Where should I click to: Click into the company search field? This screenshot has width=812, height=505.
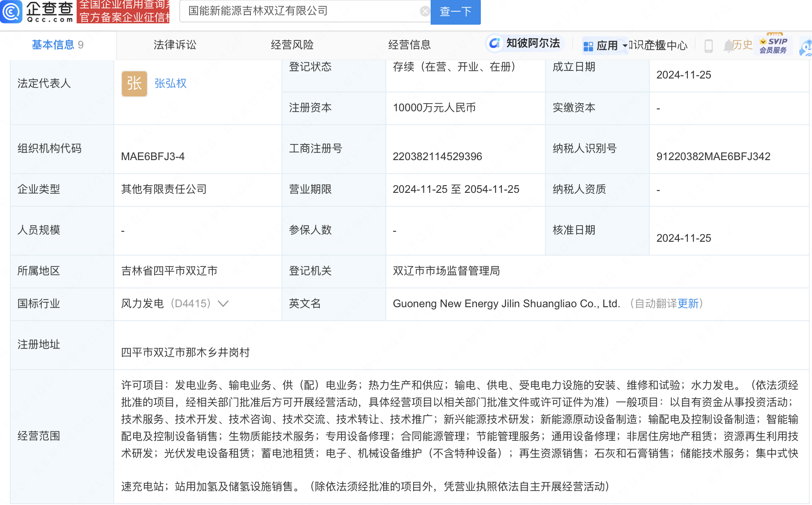click(300, 11)
